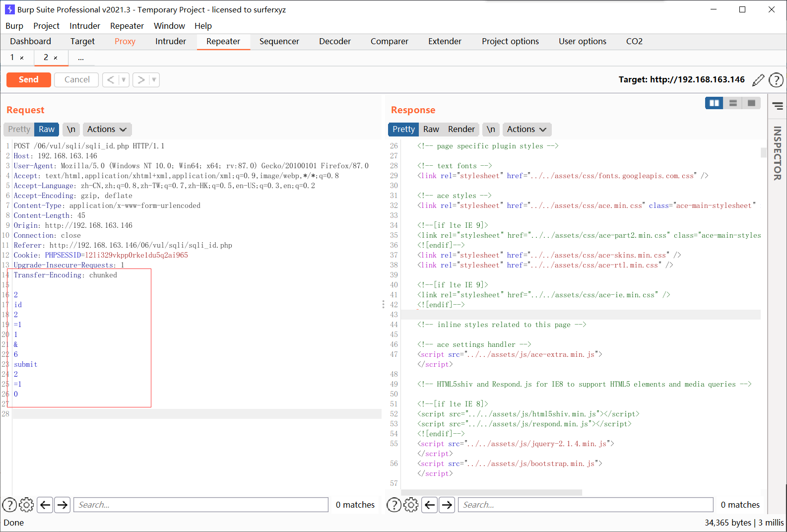Image resolution: width=787 pixels, height=532 pixels.
Task: Open the User options tab
Action: click(x=583, y=41)
